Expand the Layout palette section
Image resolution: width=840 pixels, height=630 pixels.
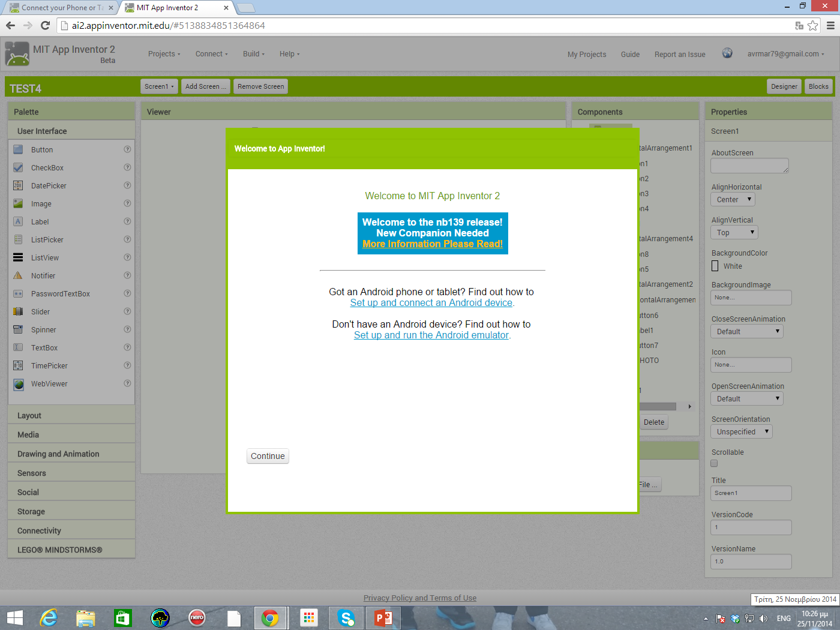coord(71,415)
